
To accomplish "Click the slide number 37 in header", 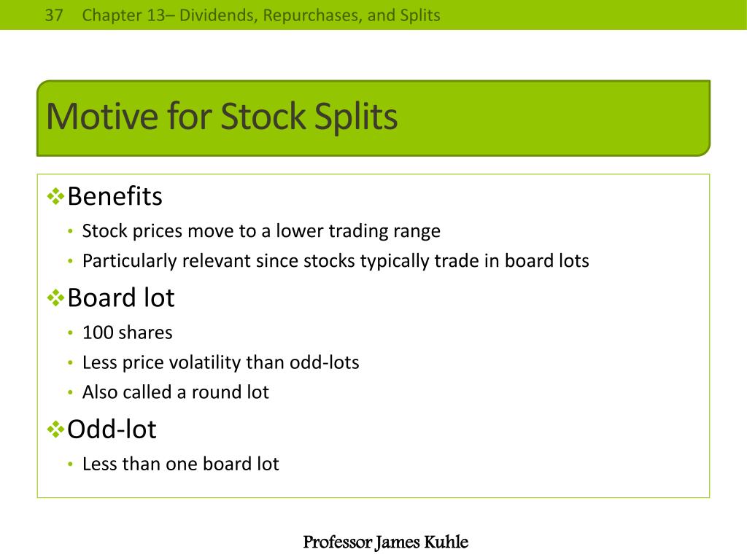I will click(x=54, y=15).
